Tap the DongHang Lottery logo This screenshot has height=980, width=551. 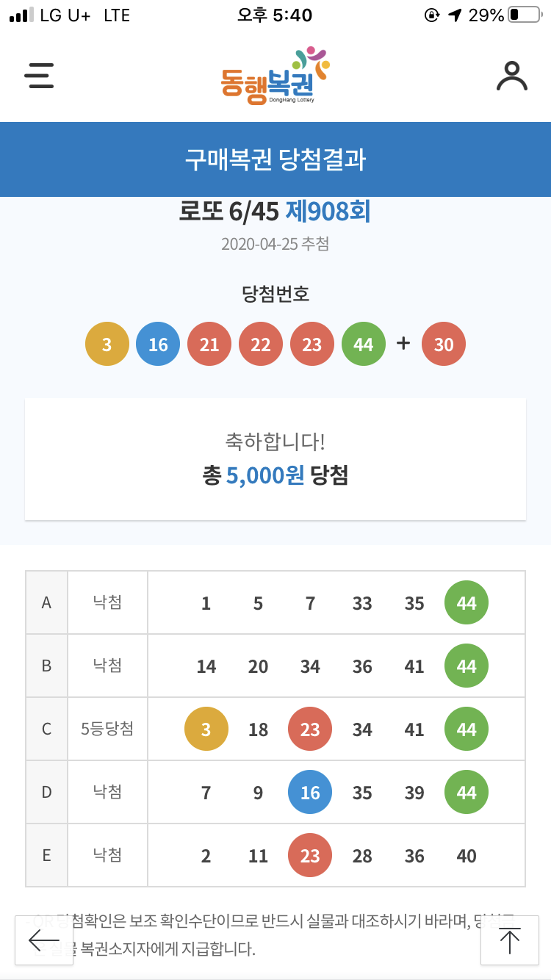tap(275, 76)
